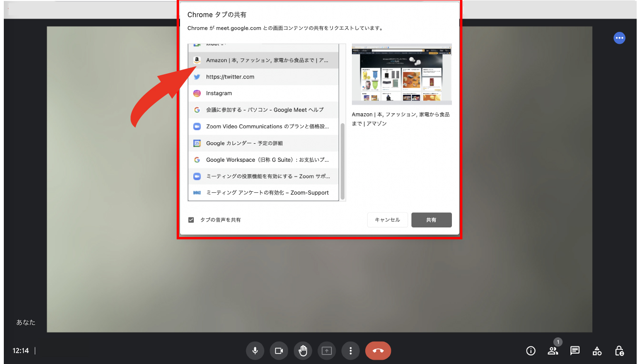Turn off the camera button
640x364 pixels.
(x=279, y=351)
